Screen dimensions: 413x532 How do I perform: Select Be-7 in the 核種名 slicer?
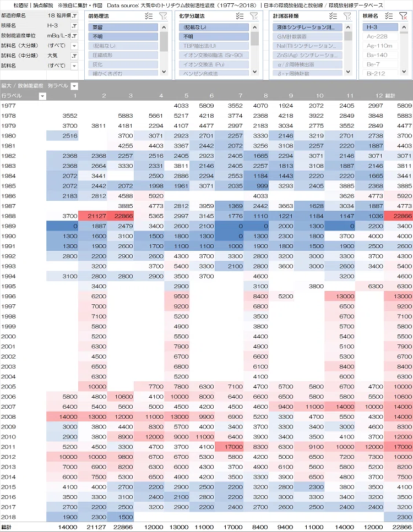(380, 64)
